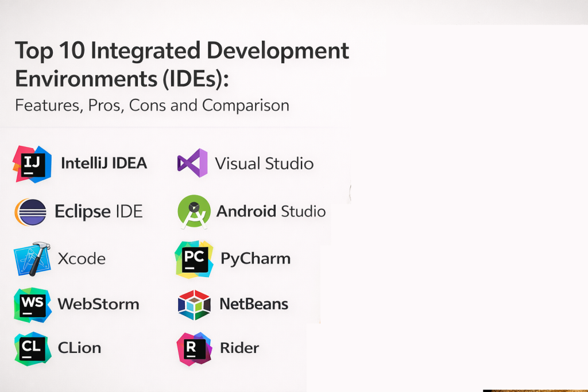
Task: Open the NetBeans cube icon
Action: (x=194, y=304)
